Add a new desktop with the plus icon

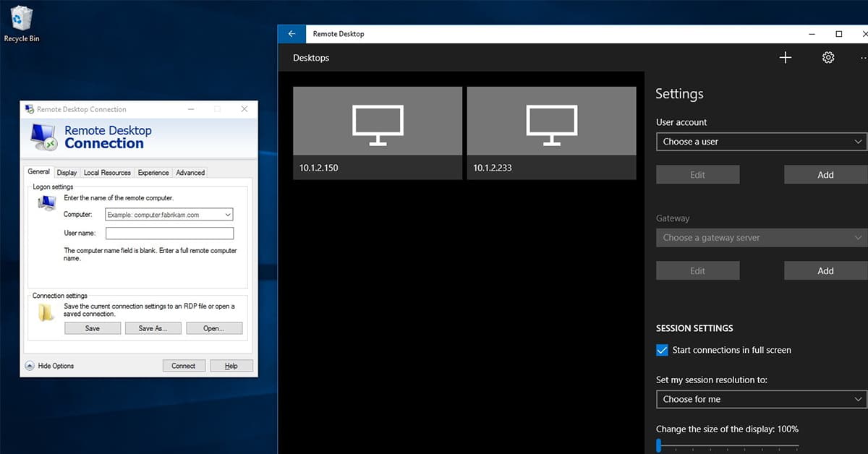click(786, 58)
